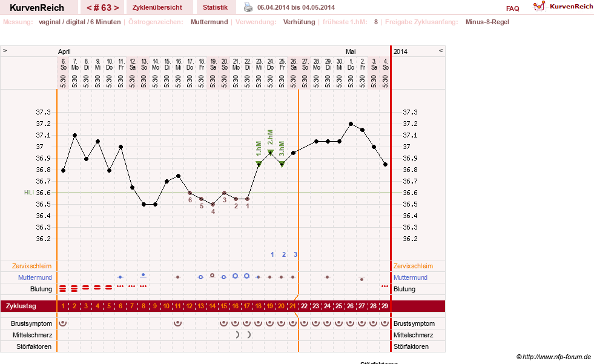Click the open Muttermund circle on day 13
594x364 pixels.
pyautogui.click(x=201, y=277)
